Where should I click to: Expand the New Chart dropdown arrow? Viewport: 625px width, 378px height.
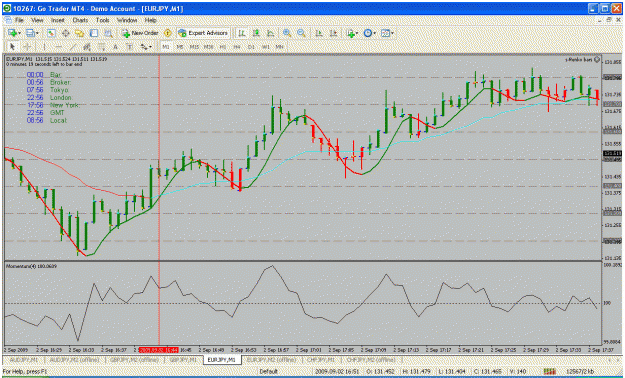[19, 33]
